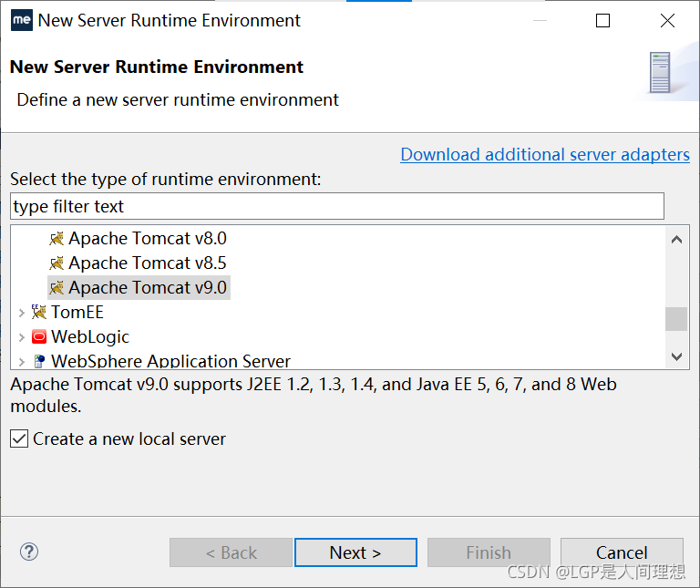Select WebSphere Application Server entry
The height and width of the screenshot is (588, 700).
click(170, 361)
